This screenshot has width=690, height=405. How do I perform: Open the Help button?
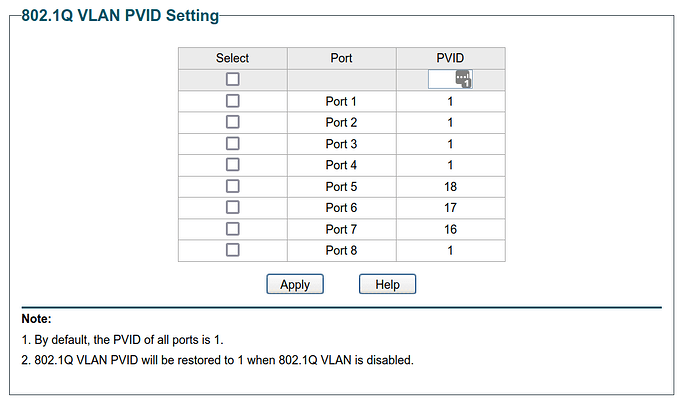pos(387,284)
